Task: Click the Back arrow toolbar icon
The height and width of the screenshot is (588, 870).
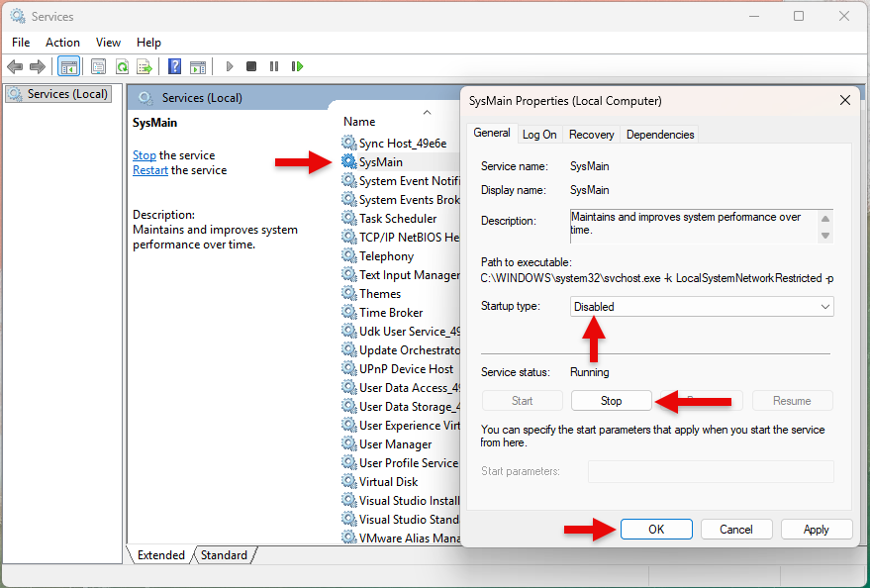Action: (15, 67)
